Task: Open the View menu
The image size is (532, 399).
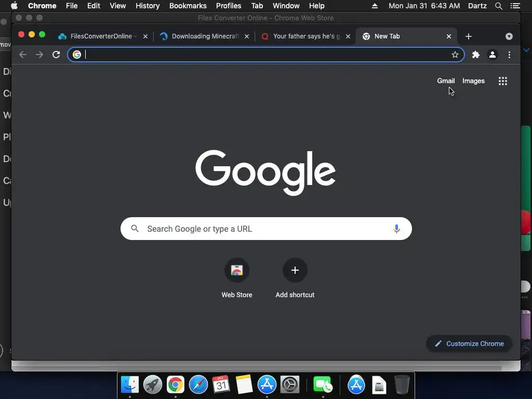Action: 118,6
